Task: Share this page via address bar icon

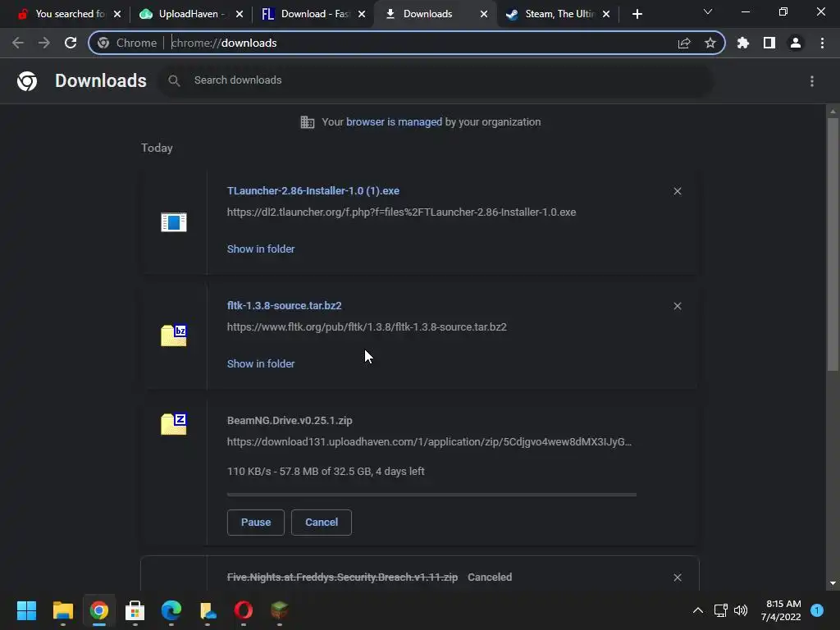Action: [684, 43]
